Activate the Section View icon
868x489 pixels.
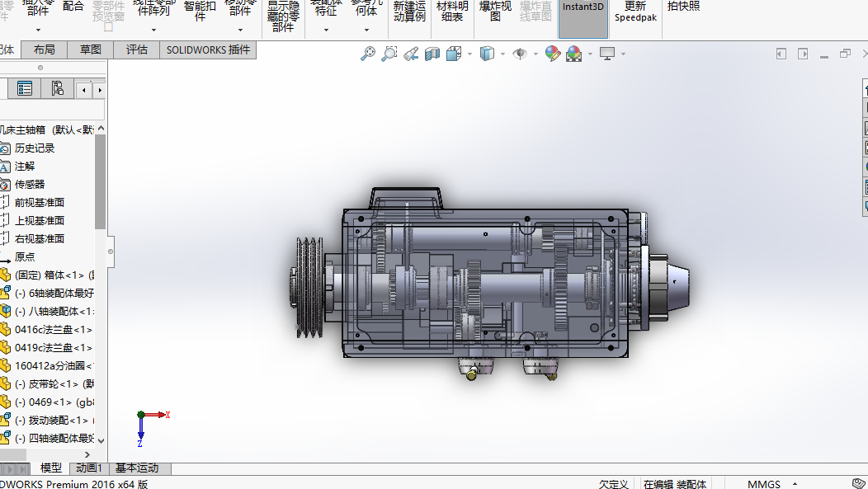pyautogui.click(x=432, y=54)
